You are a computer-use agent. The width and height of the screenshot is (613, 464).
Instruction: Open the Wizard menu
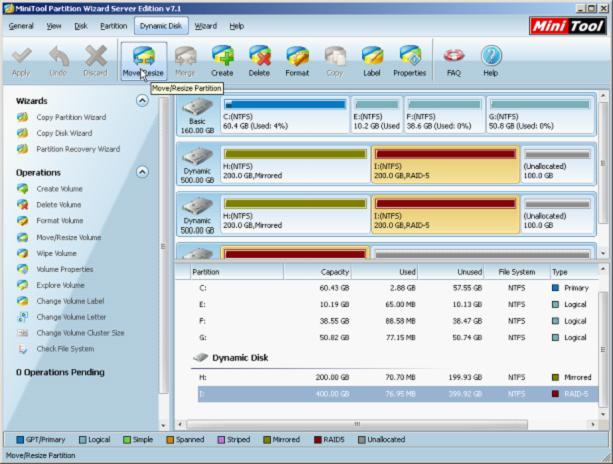206,26
